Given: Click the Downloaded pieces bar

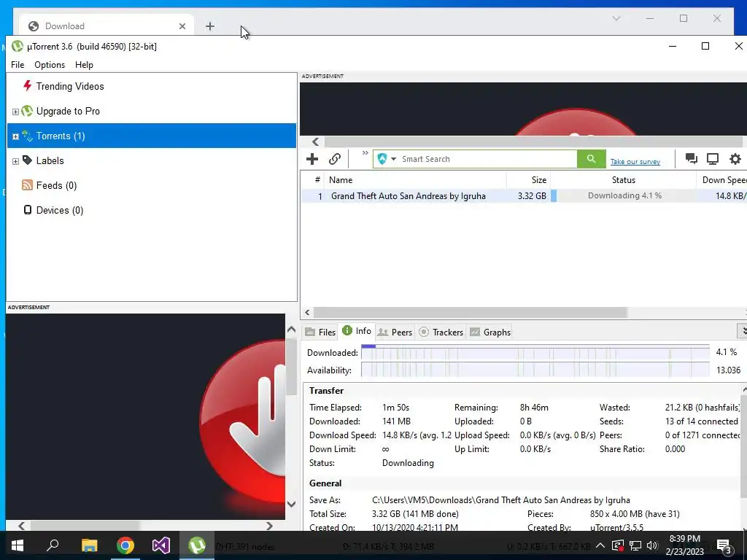Looking at the screenshot, I should pos(535,352).
